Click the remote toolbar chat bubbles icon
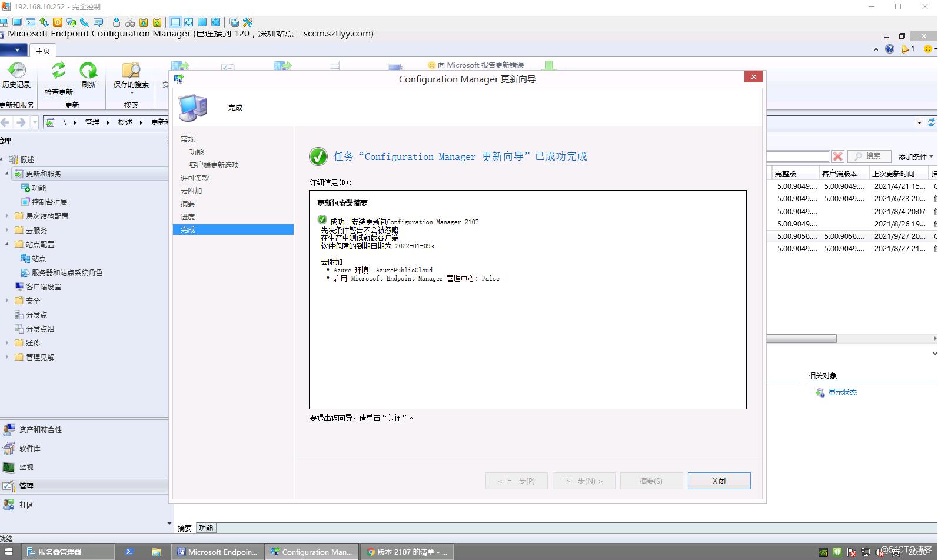Image resolution: width=938 pixels, height=560 pixels. (x=71, y=22)
